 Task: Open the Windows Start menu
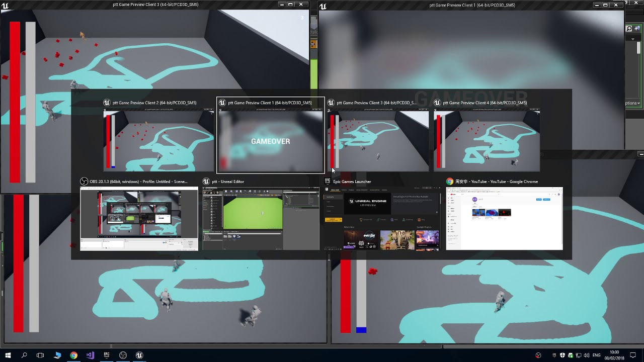tap(8, 355)
